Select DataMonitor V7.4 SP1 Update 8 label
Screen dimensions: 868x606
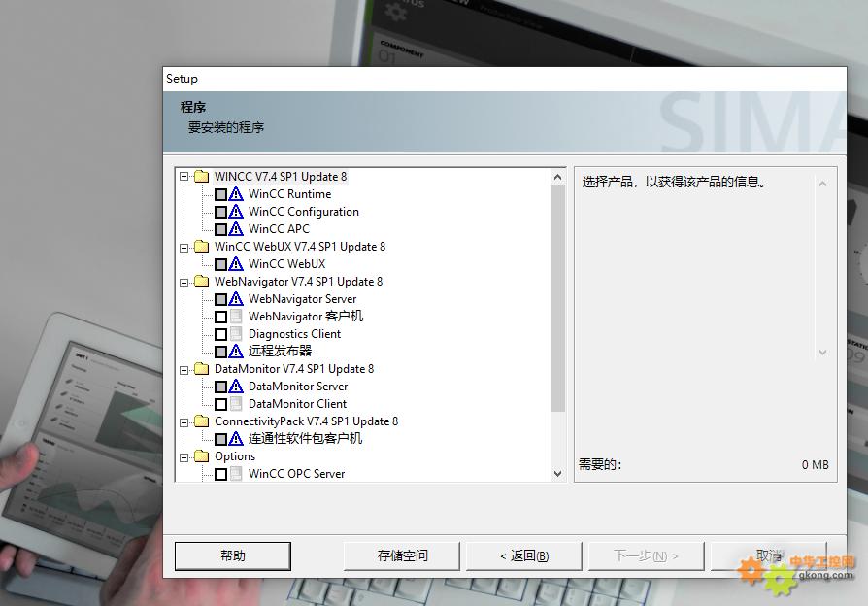294,369
